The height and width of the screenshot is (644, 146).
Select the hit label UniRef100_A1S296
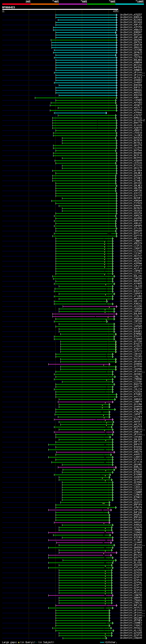[x=131, y=306]
